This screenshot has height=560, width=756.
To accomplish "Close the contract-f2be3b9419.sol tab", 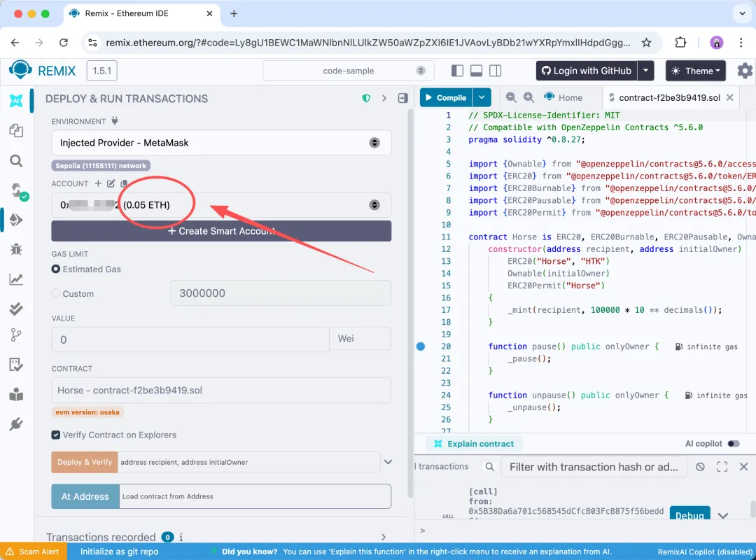I will pyautogui.click(x=730, y=97).
